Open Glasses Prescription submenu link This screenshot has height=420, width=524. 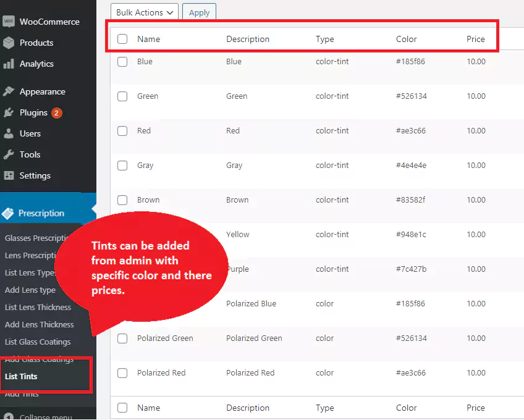(36, 238)
